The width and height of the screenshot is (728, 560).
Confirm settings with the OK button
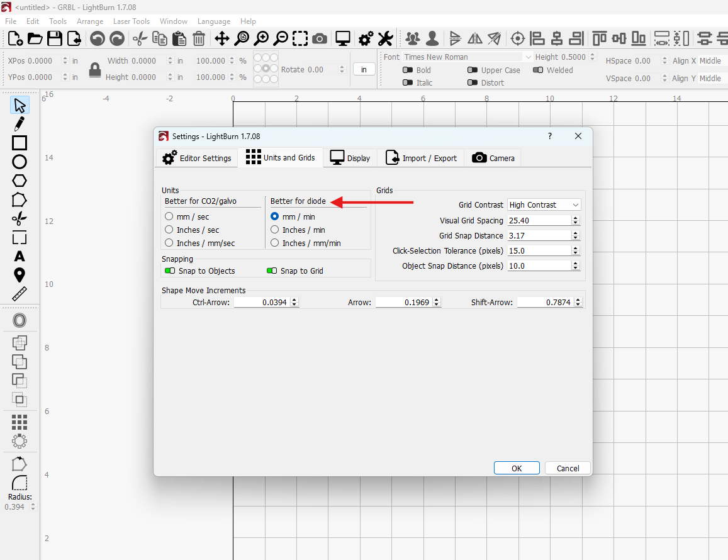tap(517, 468)
